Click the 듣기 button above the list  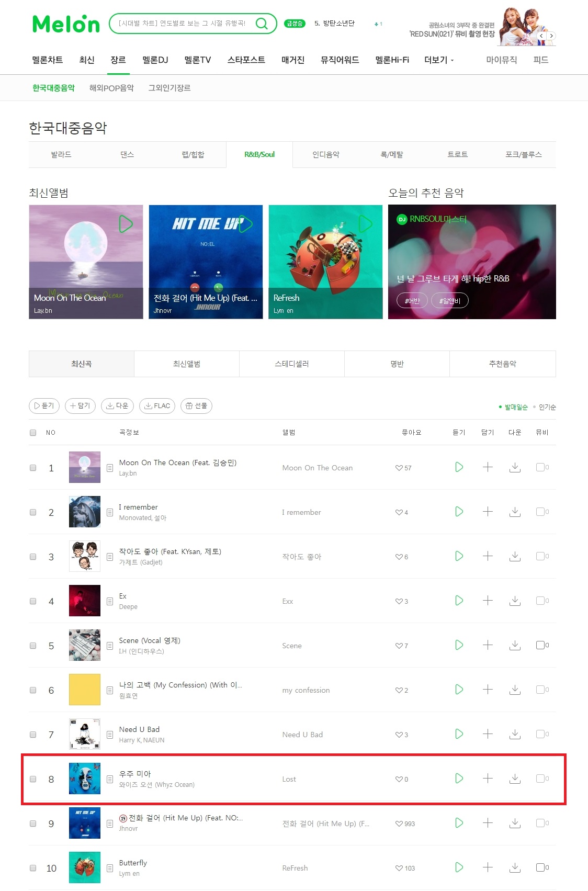(x=44, y=406)
